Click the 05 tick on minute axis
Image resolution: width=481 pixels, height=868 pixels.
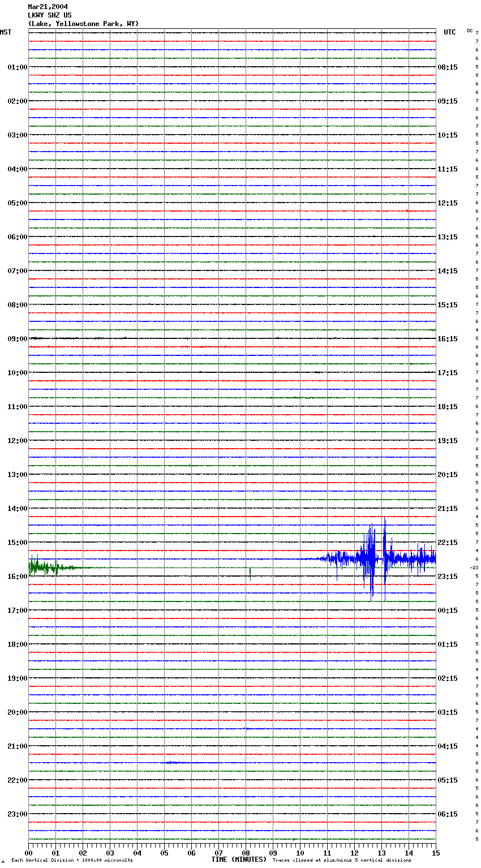click(164, 853)
